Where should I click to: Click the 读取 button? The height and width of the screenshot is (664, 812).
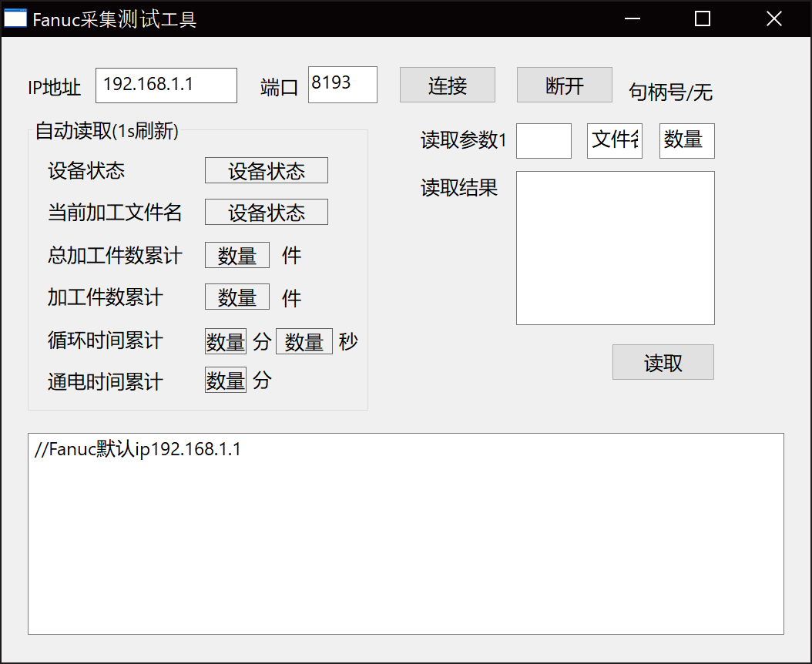[663, 362]
